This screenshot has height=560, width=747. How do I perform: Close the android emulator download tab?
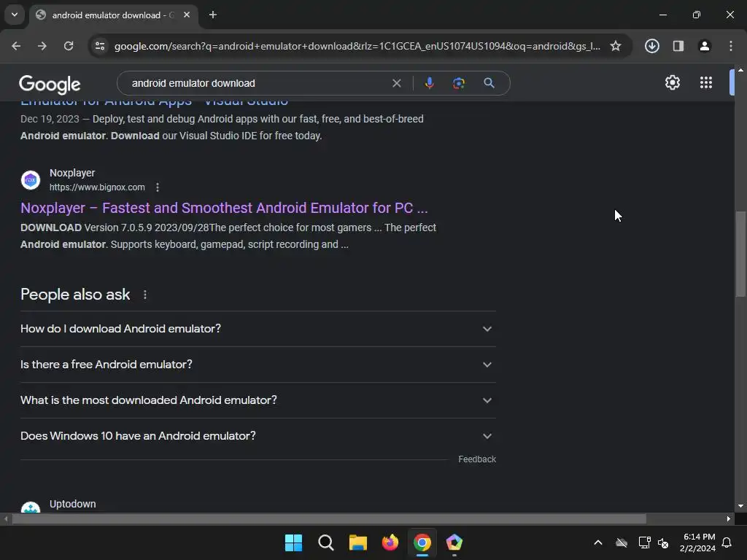coord(187,15)
